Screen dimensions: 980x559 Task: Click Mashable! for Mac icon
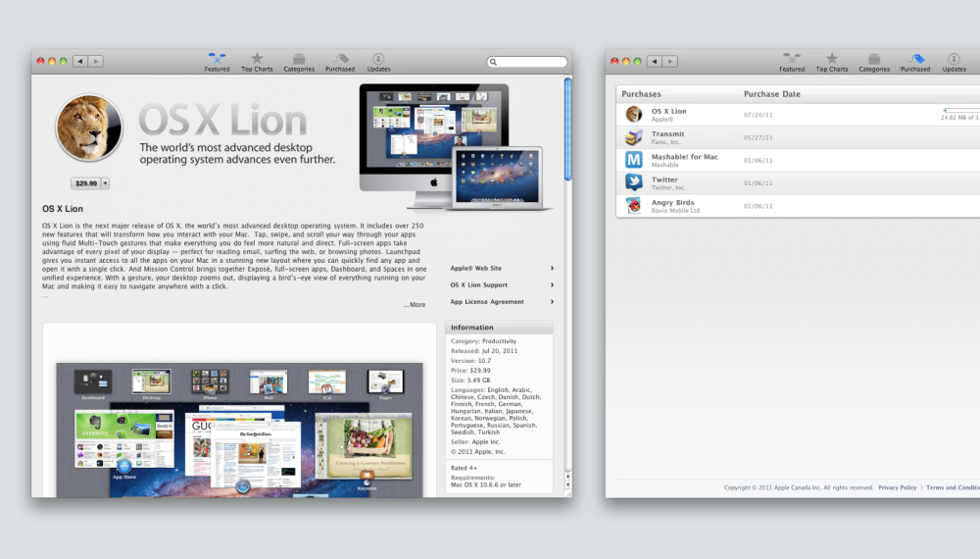[x=634, y=160]
